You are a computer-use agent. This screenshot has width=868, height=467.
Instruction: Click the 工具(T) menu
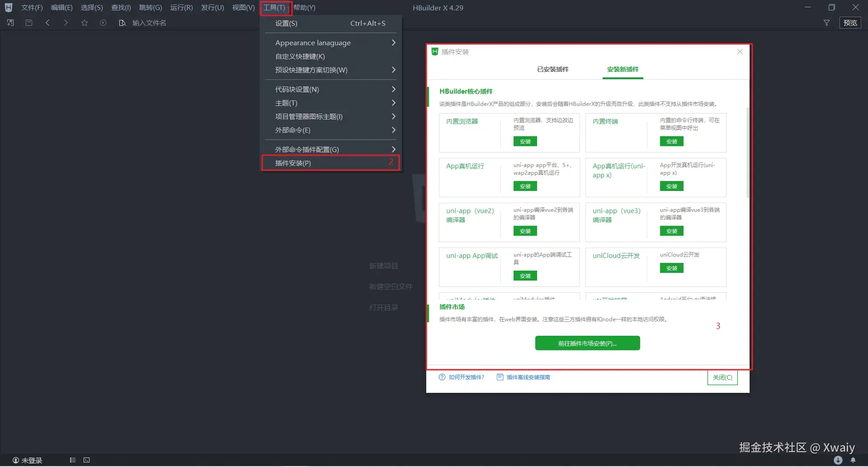[x=274, y=8]
